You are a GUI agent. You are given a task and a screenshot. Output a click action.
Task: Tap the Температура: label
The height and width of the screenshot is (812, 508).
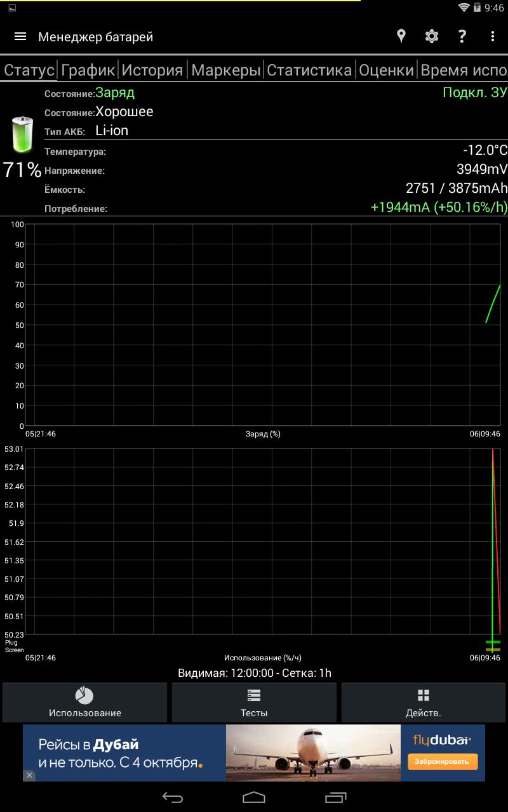[75, 152]
